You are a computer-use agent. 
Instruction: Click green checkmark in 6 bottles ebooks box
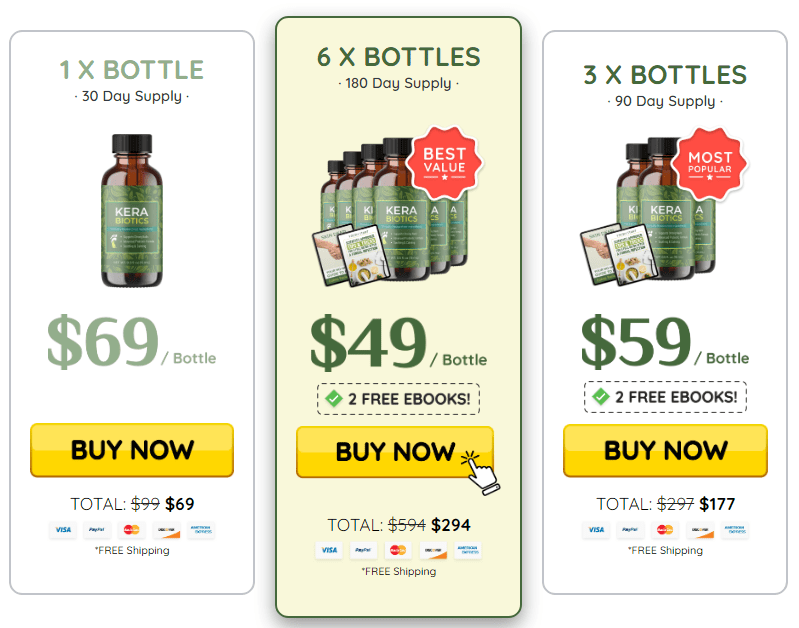click(x=334, y=399)
